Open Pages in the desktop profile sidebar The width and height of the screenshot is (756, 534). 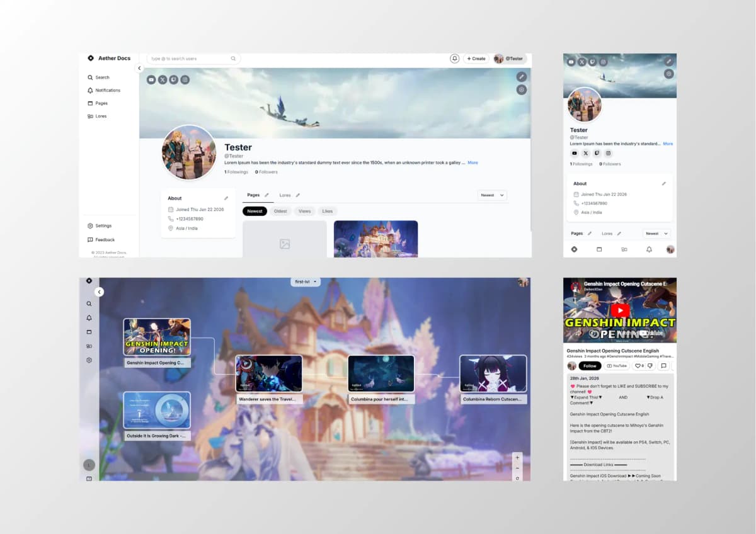[98, 103]
